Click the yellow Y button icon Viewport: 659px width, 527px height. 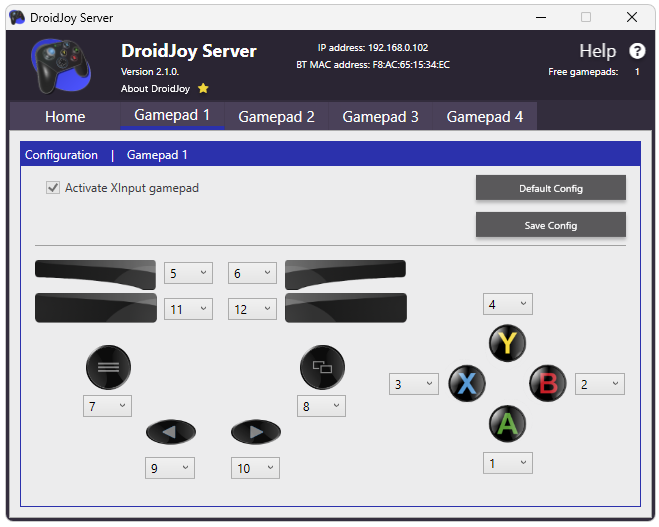(x=507, y=343)
